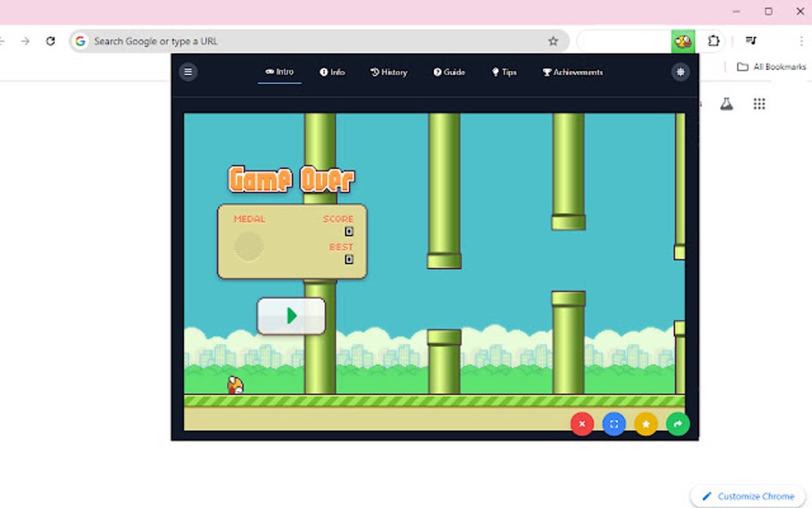The height and width of the screenshot is (508, 812).
Task: Open the hamburger menu in the game popup
Action: 188,72
